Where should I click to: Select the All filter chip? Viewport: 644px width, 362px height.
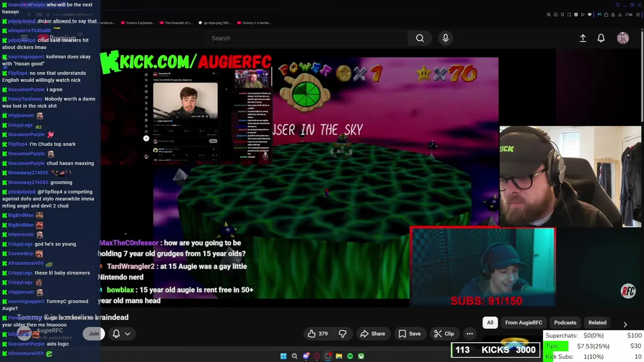pos(490,323)
